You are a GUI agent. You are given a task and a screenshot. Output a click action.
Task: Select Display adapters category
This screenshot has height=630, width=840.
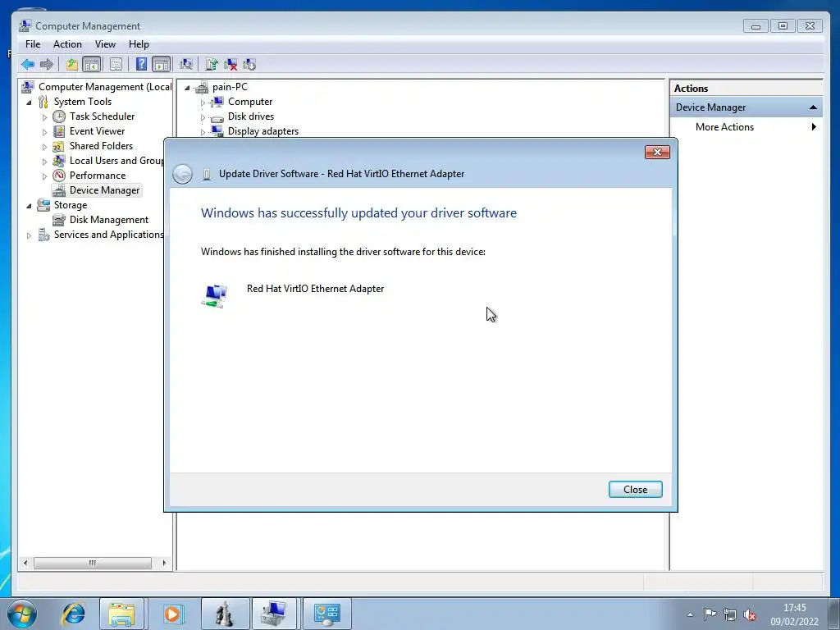point(263,131)
